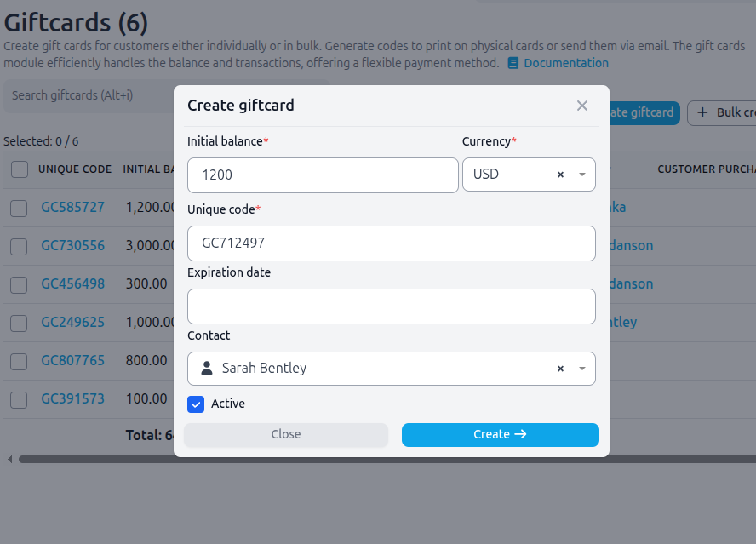
Task: Clear the USD currency selection
Action: [x=560, y=175]
